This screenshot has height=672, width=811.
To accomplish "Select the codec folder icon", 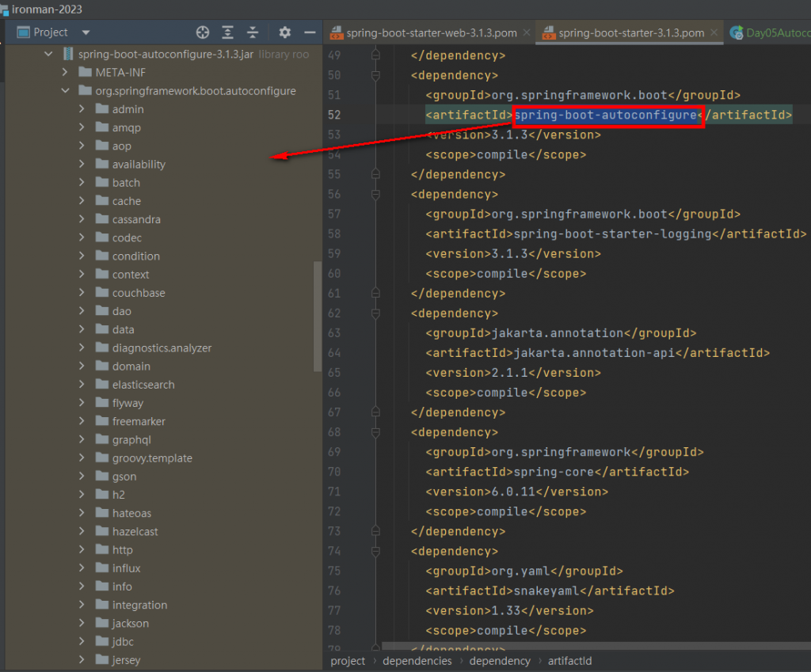I will 102,237.
